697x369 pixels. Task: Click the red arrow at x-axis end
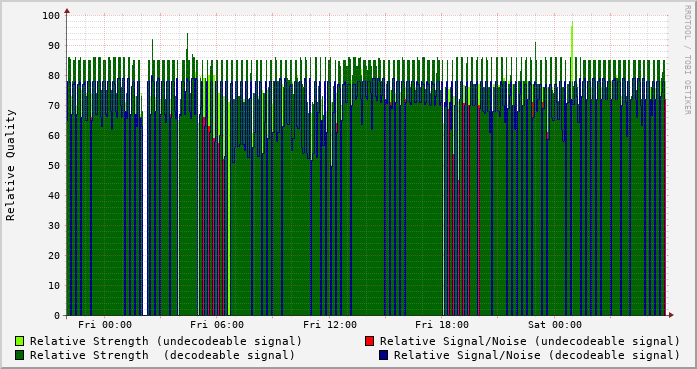(671, 315)
